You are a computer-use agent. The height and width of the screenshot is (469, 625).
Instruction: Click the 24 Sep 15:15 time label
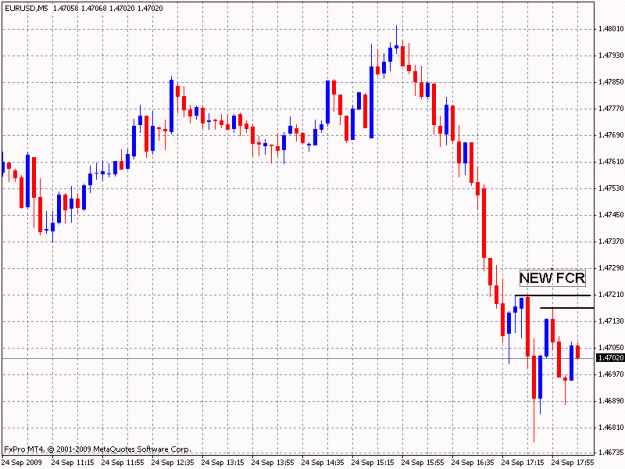[x=373, y=463]
